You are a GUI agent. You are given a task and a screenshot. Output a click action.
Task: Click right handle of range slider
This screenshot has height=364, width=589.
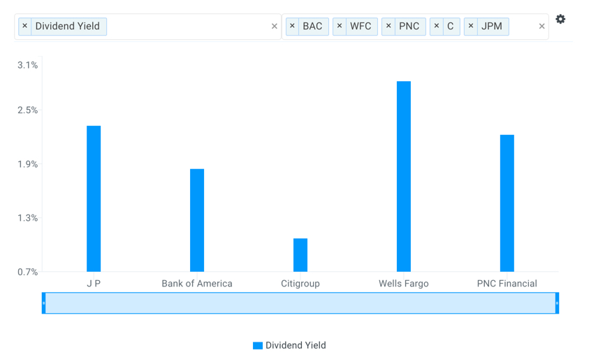pyautogui.click(x=557, y=303)
